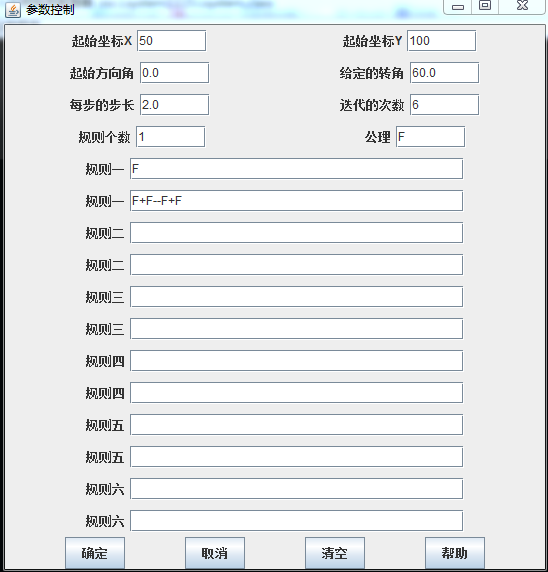Click the 取消 cancel button
This screenshot has width=548, height=572.
pos(215,553)
